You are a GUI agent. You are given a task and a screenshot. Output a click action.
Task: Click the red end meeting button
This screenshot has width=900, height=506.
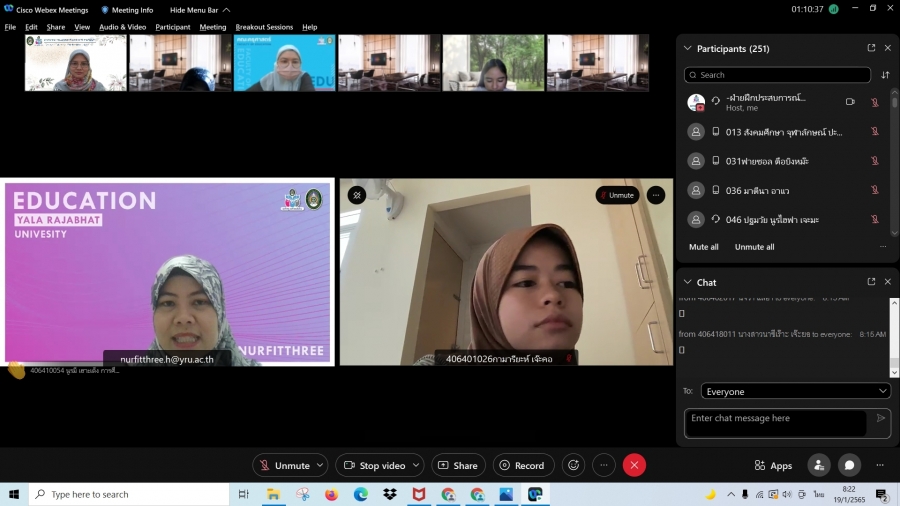tap(634, 465)
